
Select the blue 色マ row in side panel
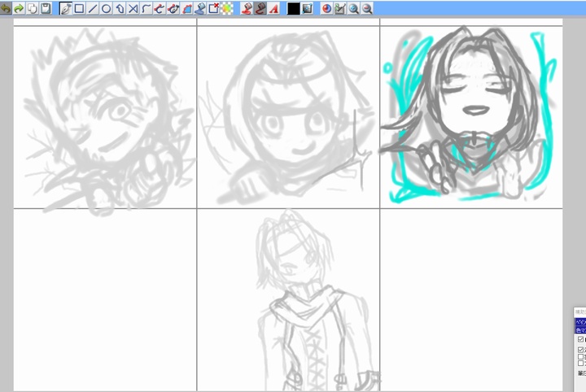point(580,330)
